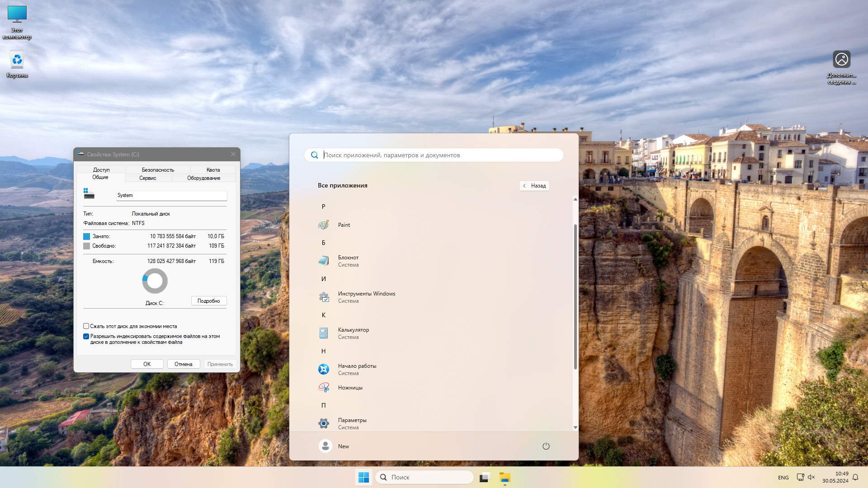
Task: Switch to the Безопасность tab
Action: pos(158,170)
